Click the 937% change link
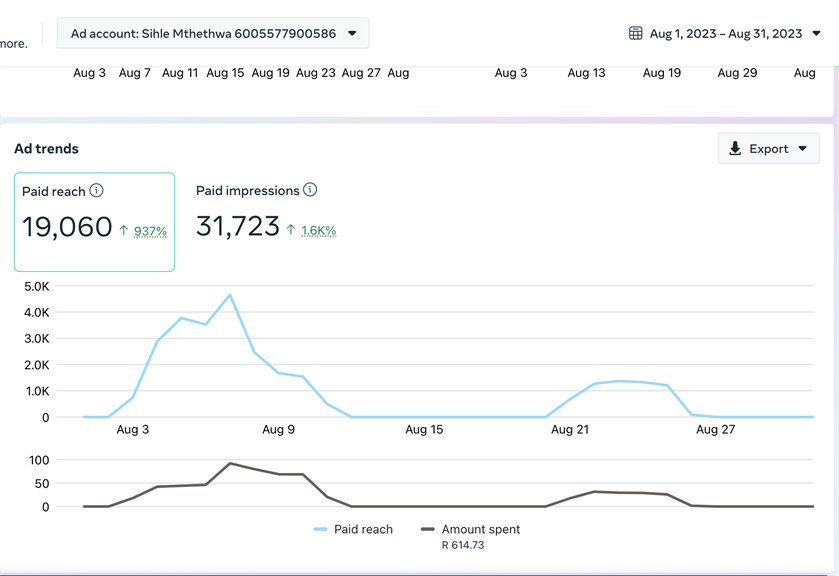This screenshot has height=576, width=839. pos(150,231)
